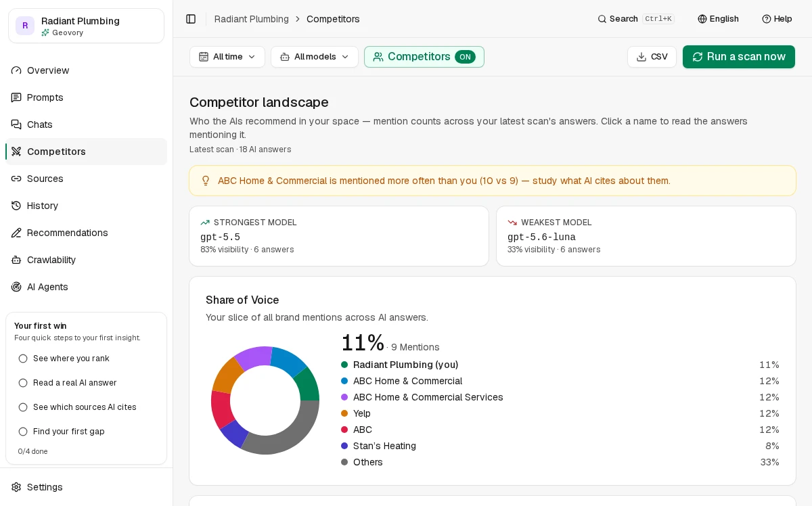Click the green Radiant Plumbing legend dot
Screen dimensions: 812x506
(344, 365)
